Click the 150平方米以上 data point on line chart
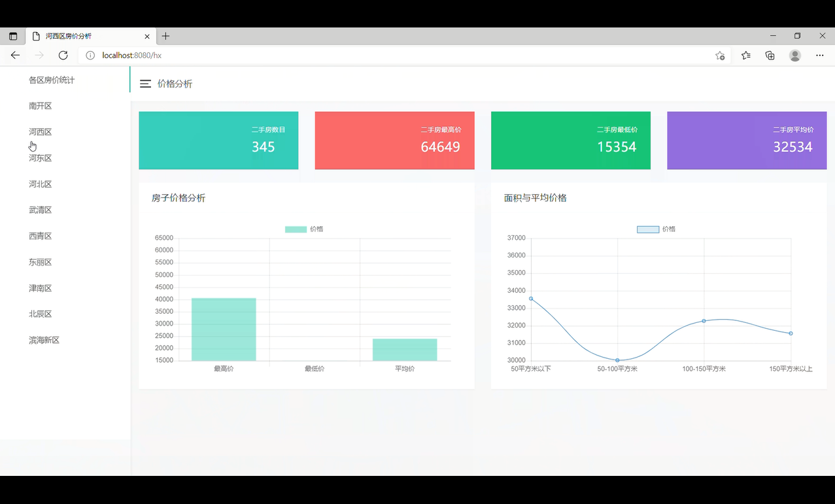The image size is (835, 504). coord(791,333)
